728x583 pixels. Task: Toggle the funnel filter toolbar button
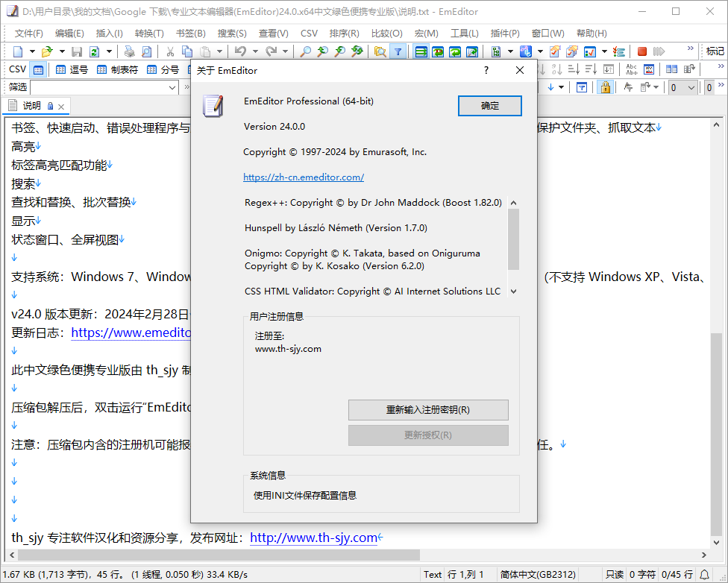point(398,51)
